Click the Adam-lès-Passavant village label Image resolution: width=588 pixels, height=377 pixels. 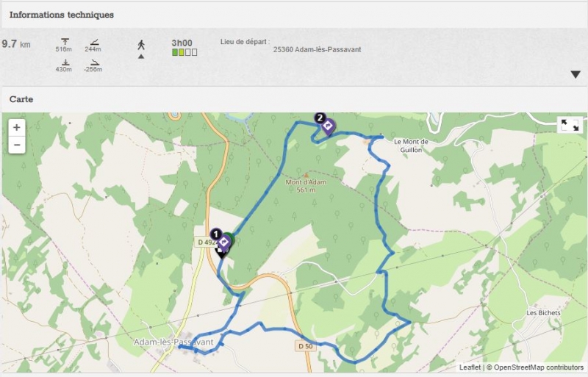tap(173, 342)
